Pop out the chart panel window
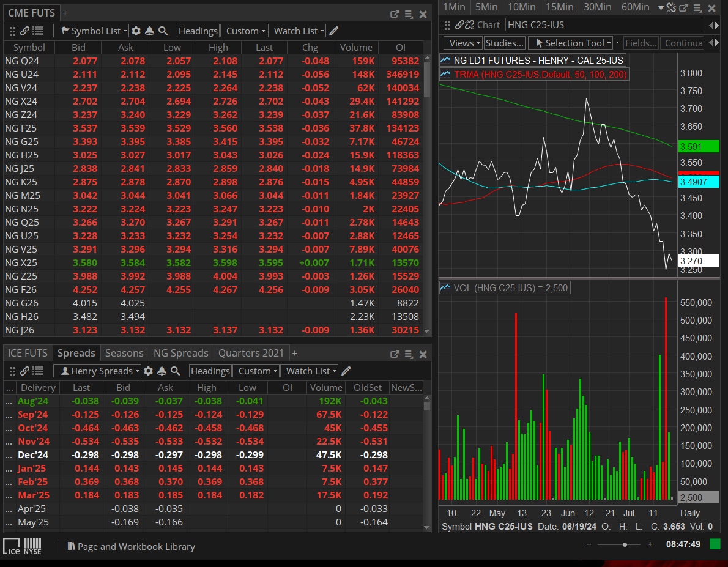 coord(683,7)
